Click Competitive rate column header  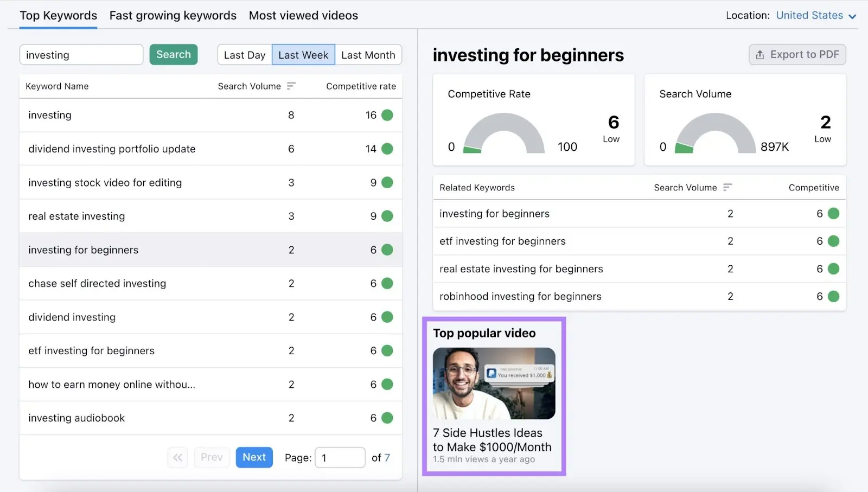(361, 86)
